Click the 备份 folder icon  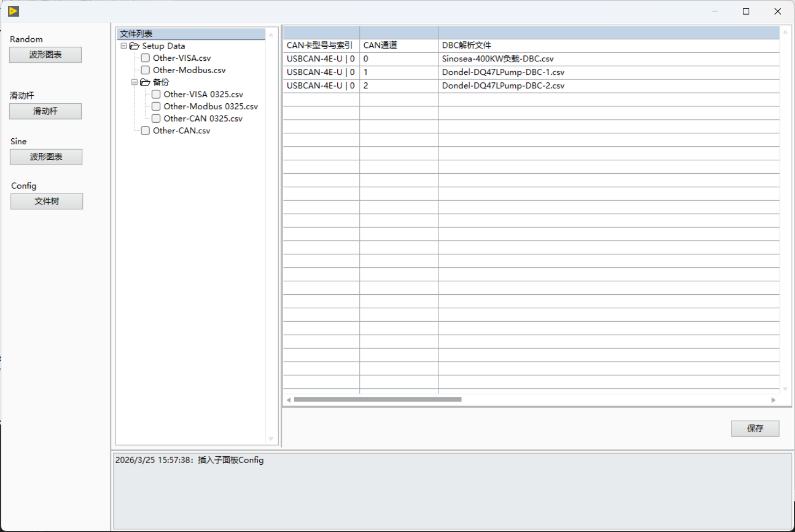pos(145,82)
